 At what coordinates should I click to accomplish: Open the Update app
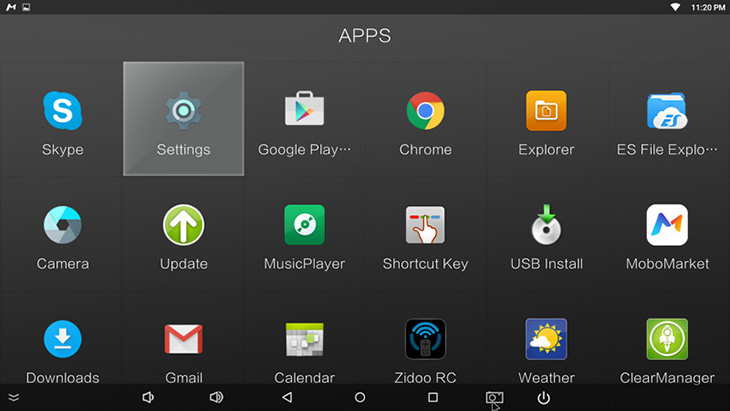click(x=183, y=234)
